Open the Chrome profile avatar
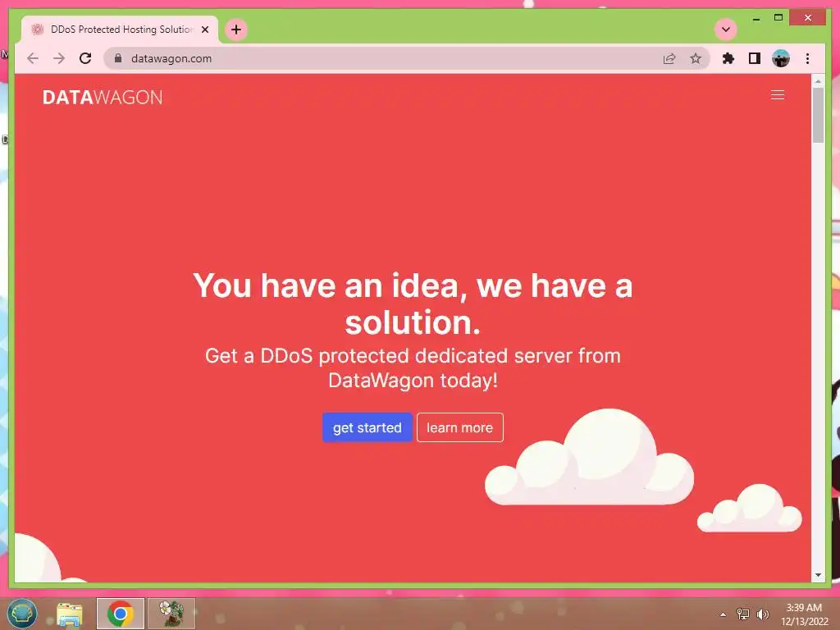Image resolution: width=840 pixels, height=630 pixels. (x=781, y=58)
